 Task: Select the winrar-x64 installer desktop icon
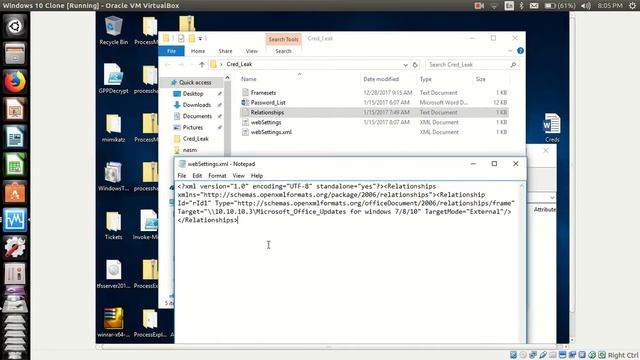[x=113, y=322]
